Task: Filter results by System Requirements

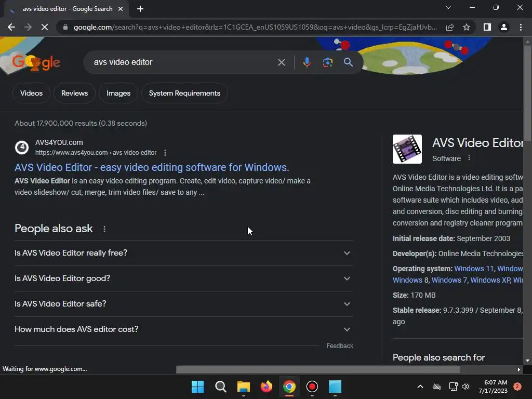Action: point(184,94)
